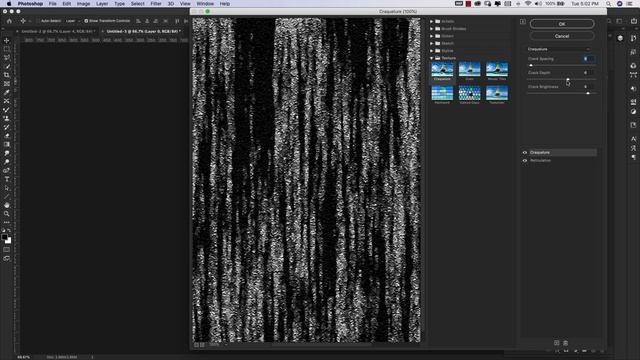Select the Zoom tool in toolbar
Screen dimensions: 640x360
[7, 213]
